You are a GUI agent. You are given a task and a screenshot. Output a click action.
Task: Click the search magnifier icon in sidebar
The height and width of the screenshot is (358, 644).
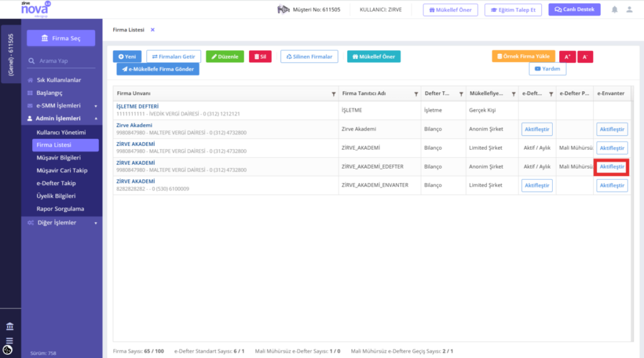pyautogui.click(x=31, y=61)
